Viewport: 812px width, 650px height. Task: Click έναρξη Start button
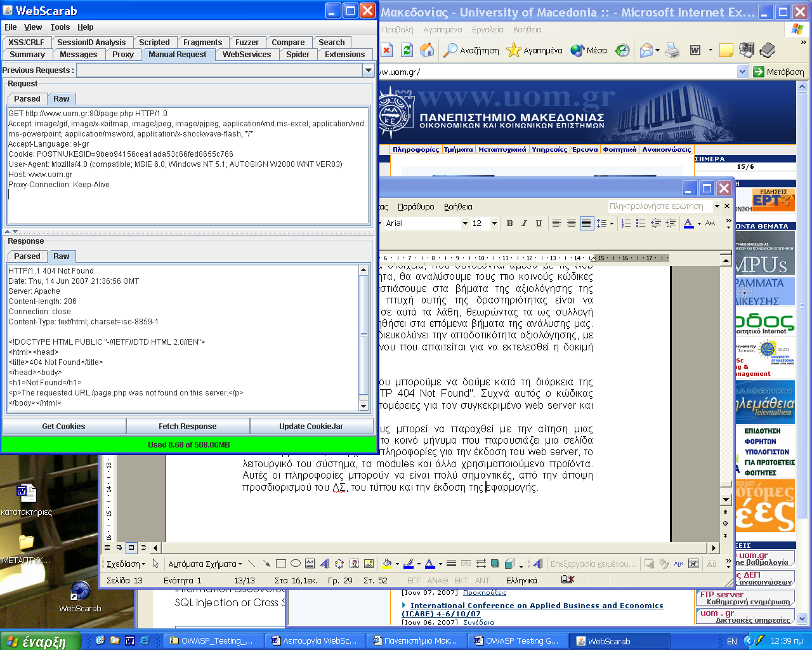coord(40,641)
